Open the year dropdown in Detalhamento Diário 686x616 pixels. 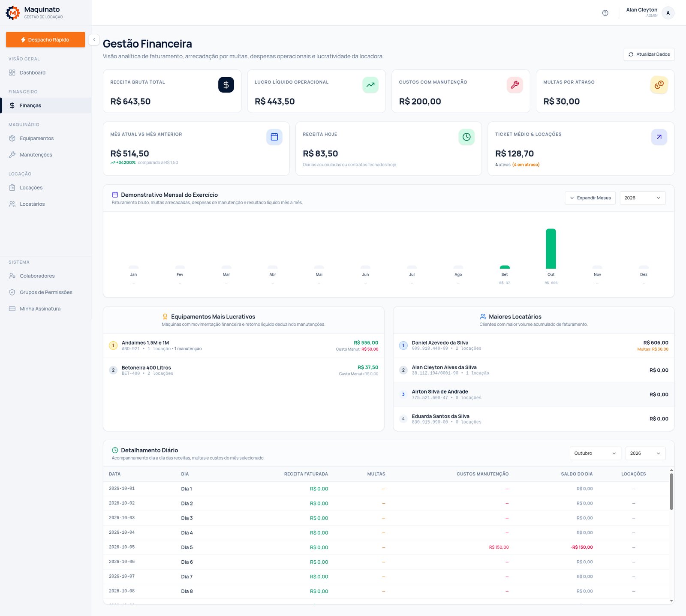[645, 454]
